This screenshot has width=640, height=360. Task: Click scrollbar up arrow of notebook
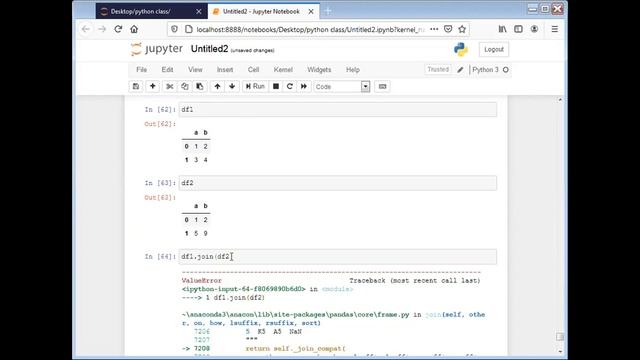(560, 100)
